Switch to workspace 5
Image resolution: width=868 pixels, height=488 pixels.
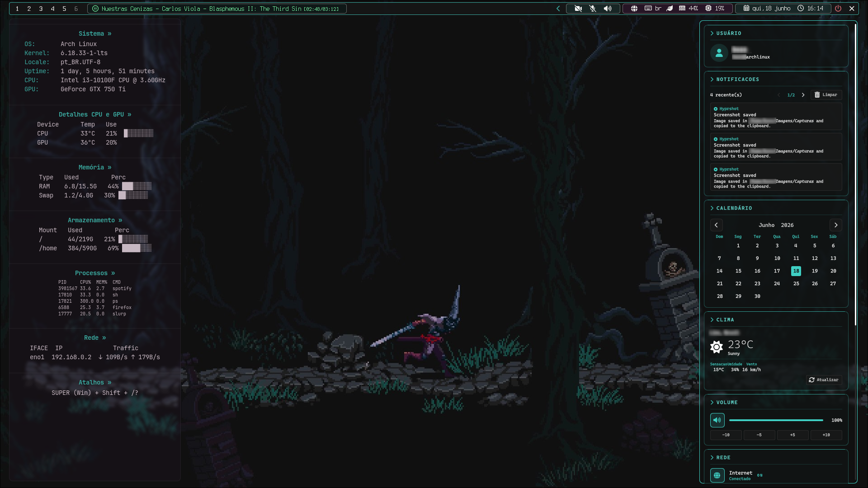click(x=64, y=9)
